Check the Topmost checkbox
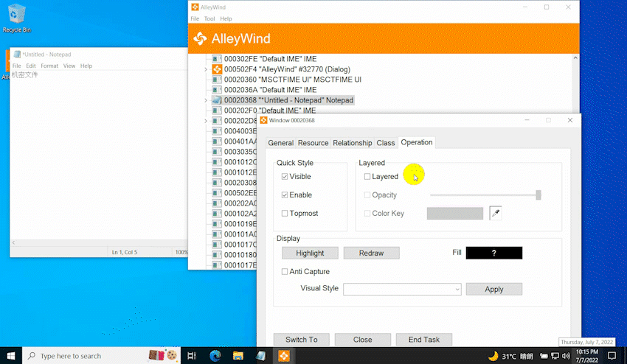Viewport: 627px width, 364px height. pyautogui.click(x=285, y=214)
